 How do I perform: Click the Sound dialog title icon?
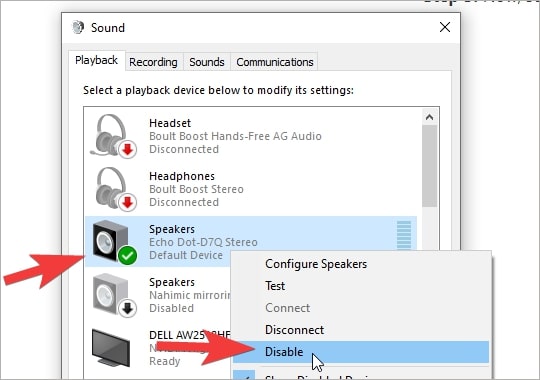78,27
